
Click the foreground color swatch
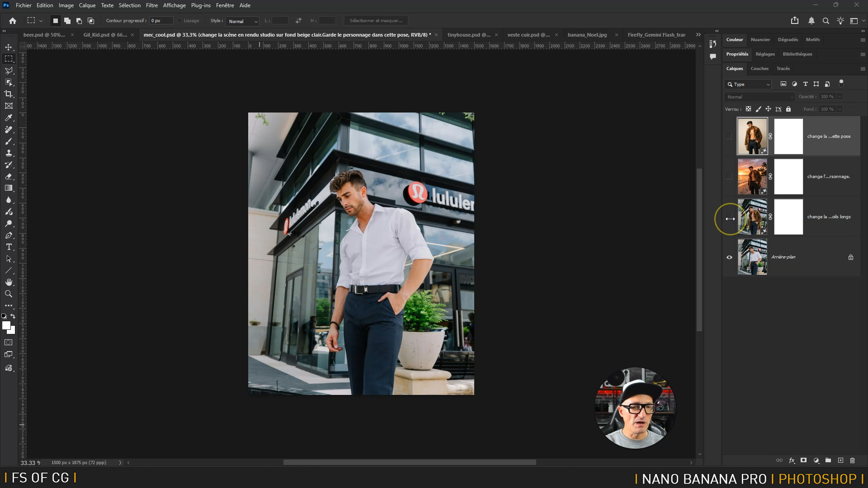(x=6, y=325)
